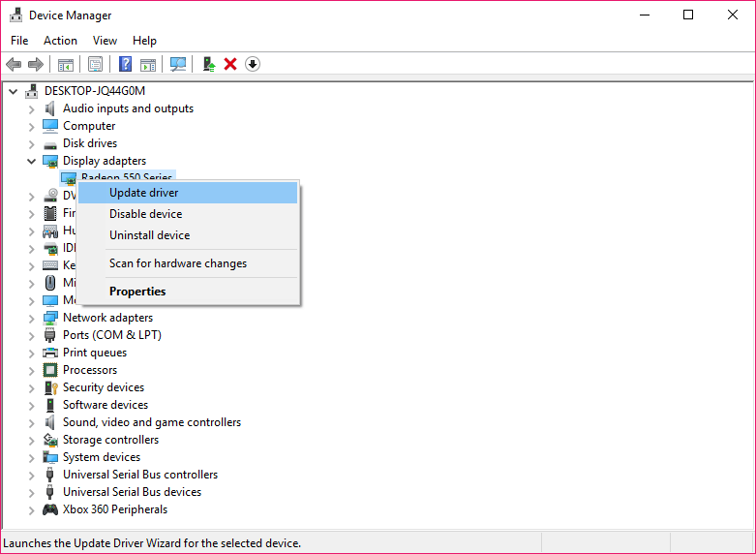
Task: Minimize the Device Manager window
Action: [645, 15]
